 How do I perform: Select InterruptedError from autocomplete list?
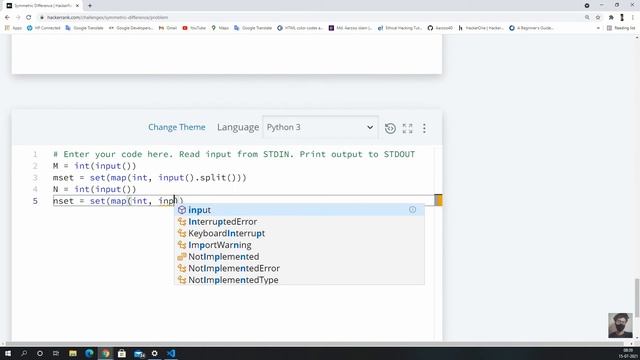click(299, 222)
